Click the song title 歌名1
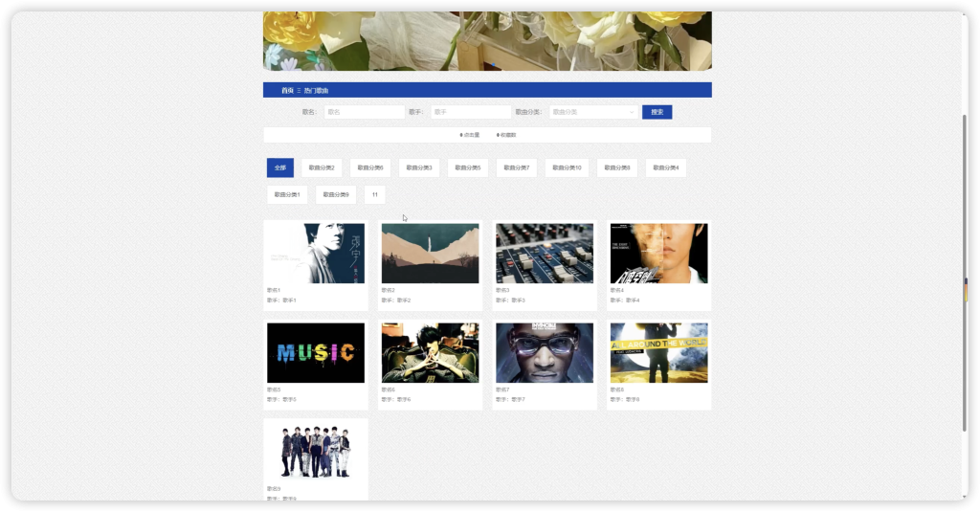This screenshot has height=512, width=980. pyautogui.click(x=274, y=290)
